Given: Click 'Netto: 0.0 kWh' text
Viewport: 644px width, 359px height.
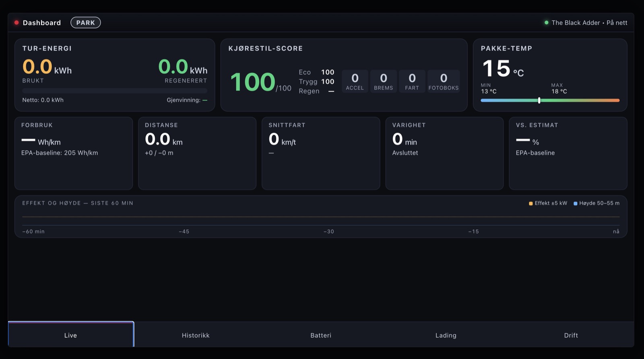Looking at the screenshot, I should click(43, 100).
